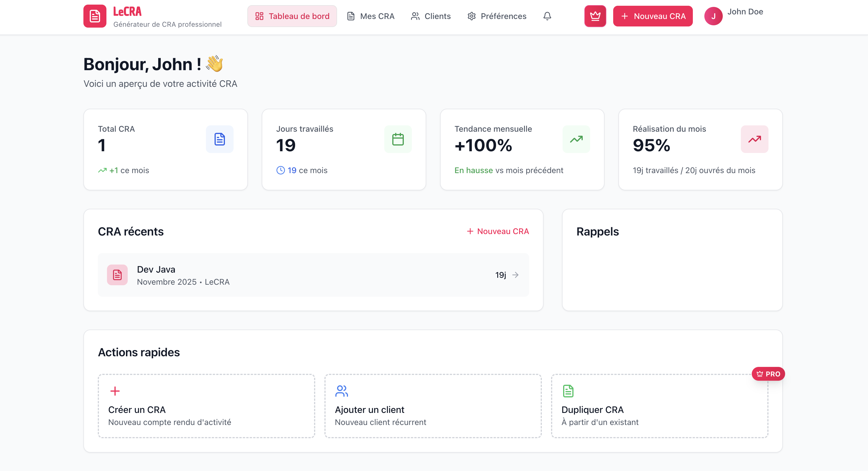Click Nouveau CRA link in CRA récents
This screenshot has height=471, width=868.
(x=498, y=231)
